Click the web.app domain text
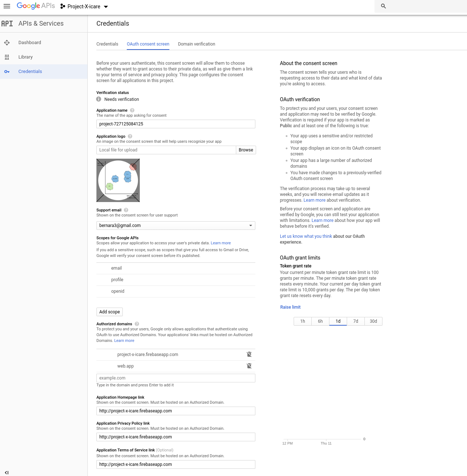 click(125, 366)
